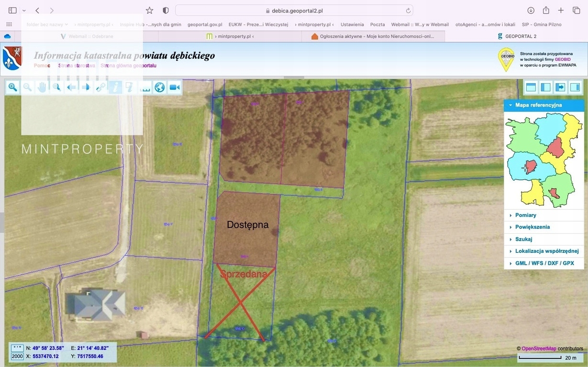Click the panel icon with arrow
Viewport: 588px width, 367px height.
560,87
